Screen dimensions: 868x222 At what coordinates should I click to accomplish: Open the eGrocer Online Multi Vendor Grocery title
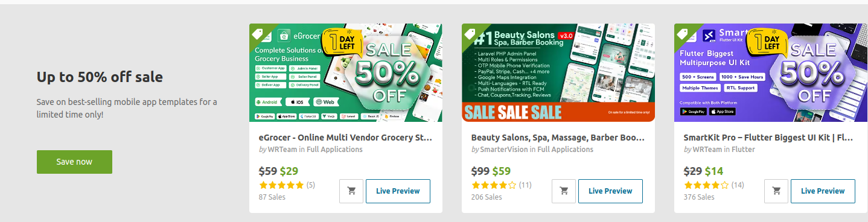point(345,138)
